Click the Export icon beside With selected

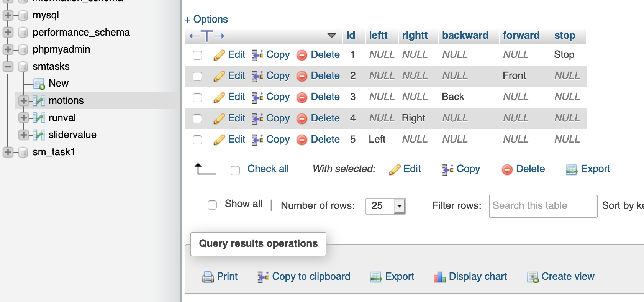pyautogui.click(x=572, y=169)
